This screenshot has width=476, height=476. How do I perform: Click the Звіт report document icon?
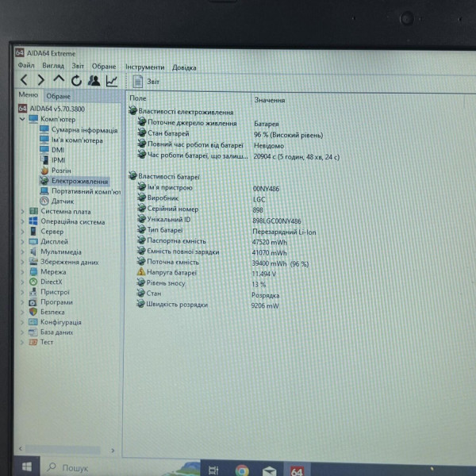pos(137,82)
